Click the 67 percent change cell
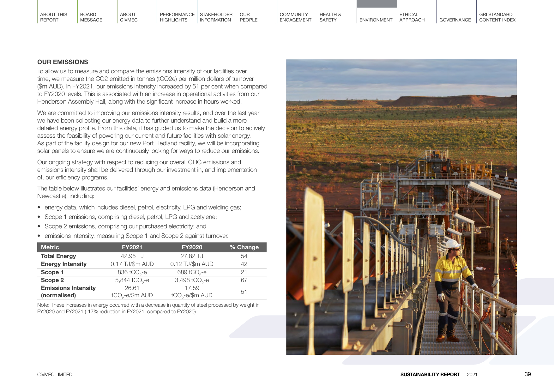This screenshot has height=392, width=554. point(244,280)
